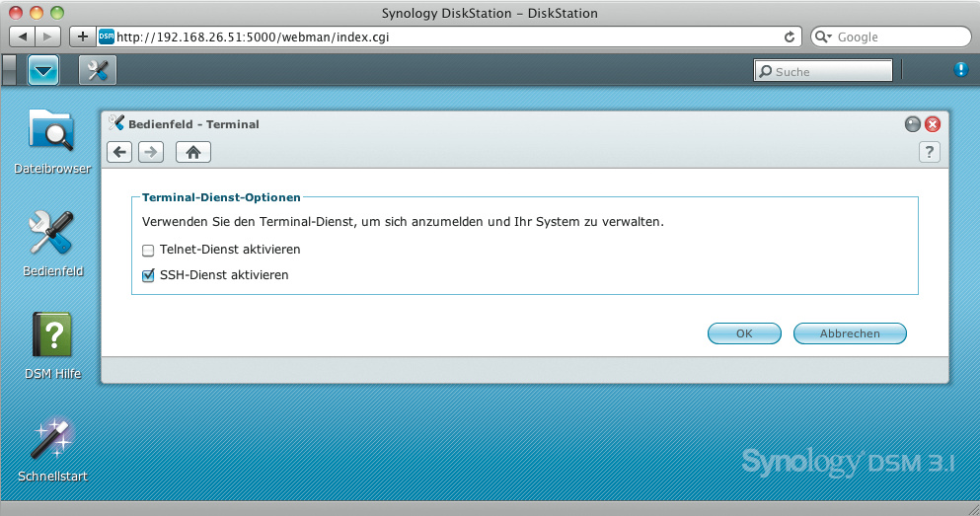Close the Bedienfeld Terminal window
Viewport: 980px width, 516px height.
click(x=933, y=124)
